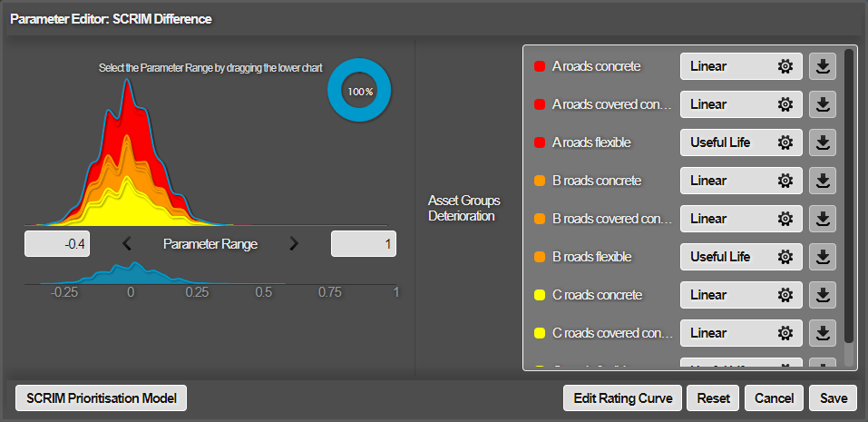Image resolution: width=868 pixels, height=422 pixels.
Task: Click gear icon for C roads covered row
Action: [785, 333]
